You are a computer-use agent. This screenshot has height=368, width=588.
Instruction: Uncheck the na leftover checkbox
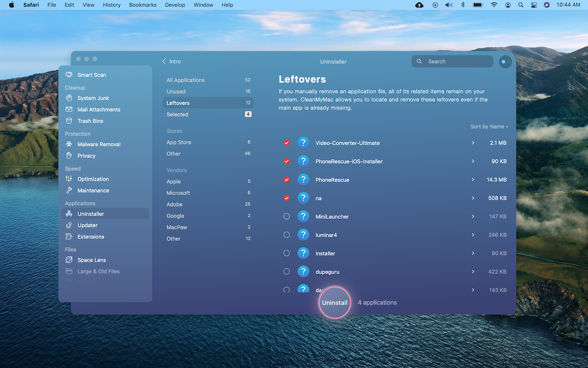[x=287, y=198]
